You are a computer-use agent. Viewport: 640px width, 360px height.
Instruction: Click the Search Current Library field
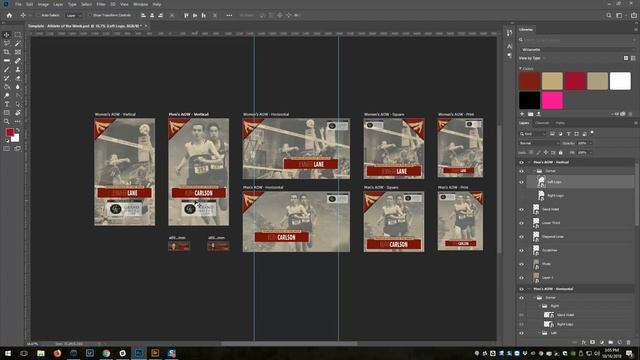tap(577, 40)
